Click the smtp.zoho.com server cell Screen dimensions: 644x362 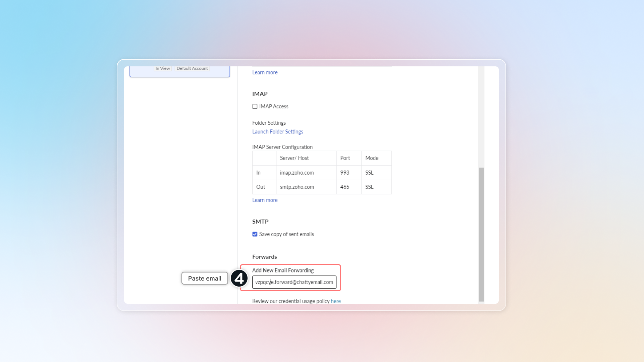click(x=297, y=187)
